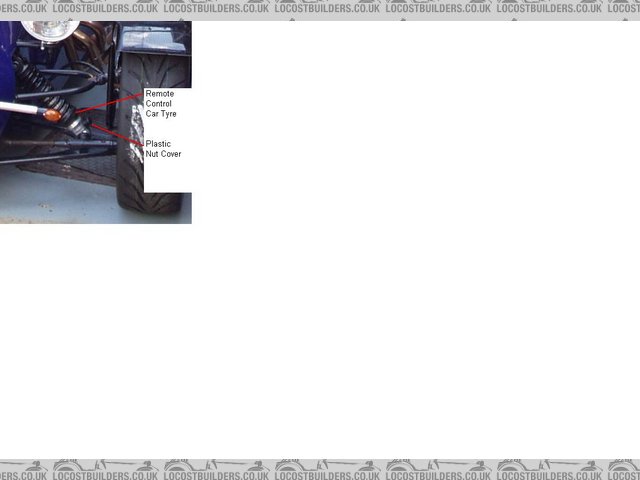Viewport: 640px width, 480px height.
Task: Click the white indicator stalk rod
Action: point(20,105)
